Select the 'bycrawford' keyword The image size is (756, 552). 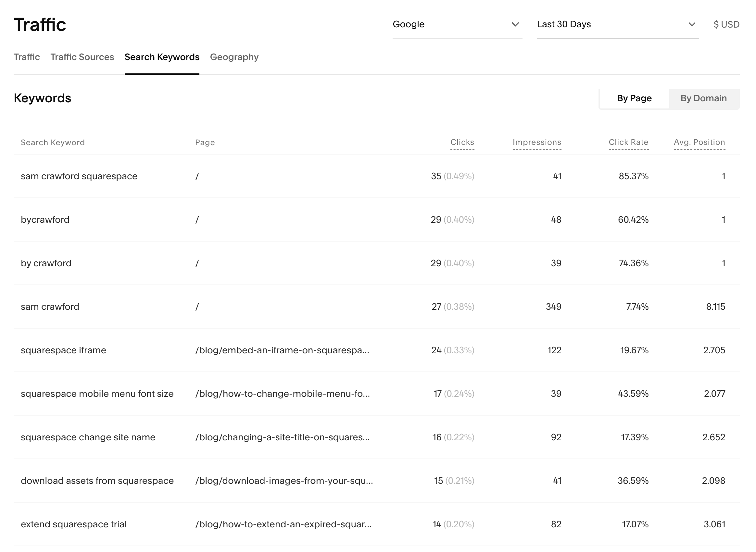click(45, 220)
